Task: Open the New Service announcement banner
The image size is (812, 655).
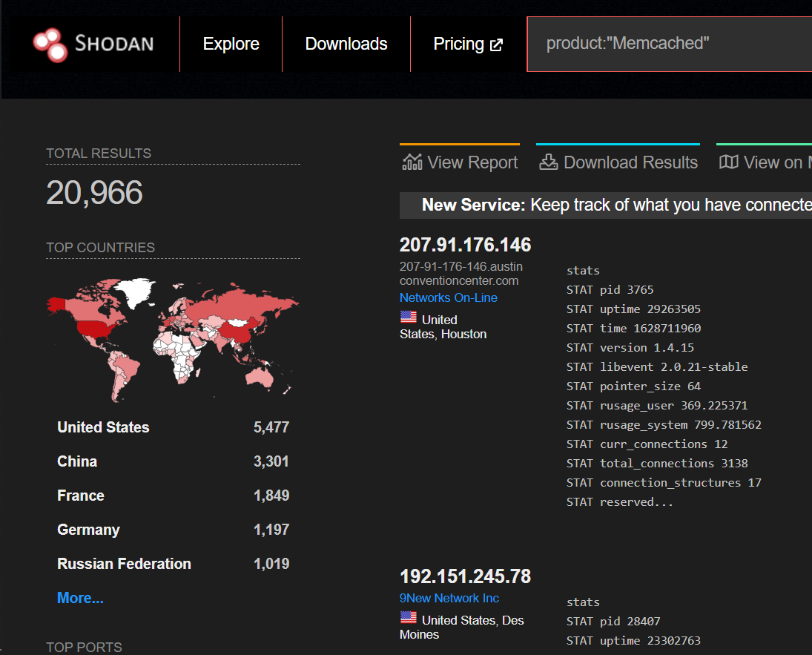Action: coord(606,205)
